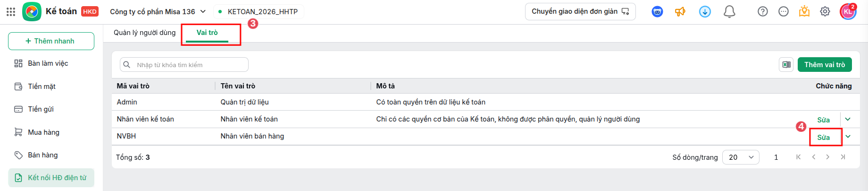Select the Vai trò tab
868x191 pixels.
pos(207,33)
